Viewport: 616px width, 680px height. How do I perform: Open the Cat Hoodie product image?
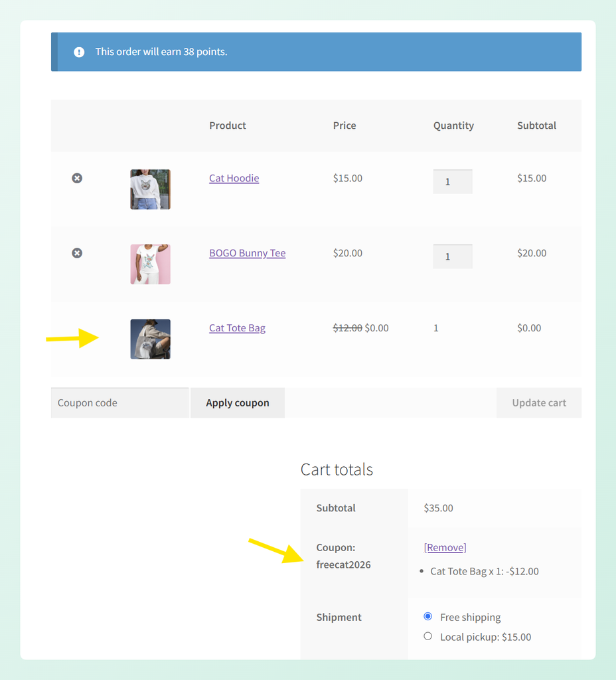151,189
